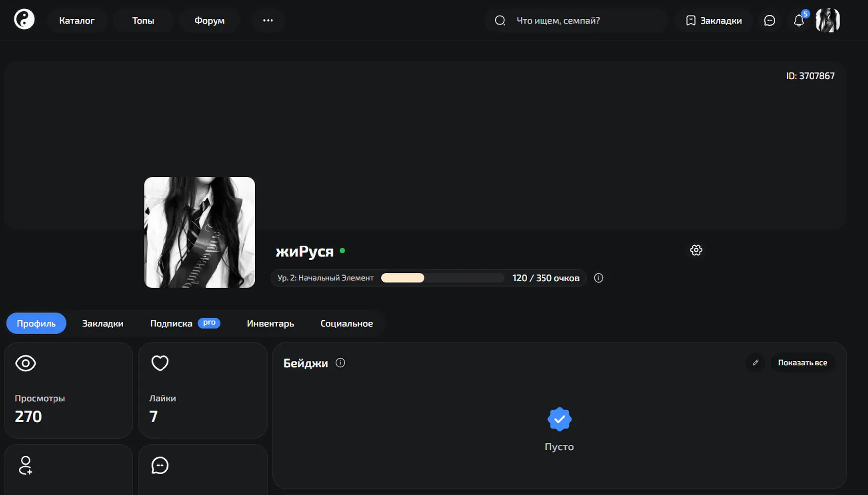Click the add-friend person icon card
Viewport: 868px width, 495px height.
pyautogui.click(x=68, y=469)
